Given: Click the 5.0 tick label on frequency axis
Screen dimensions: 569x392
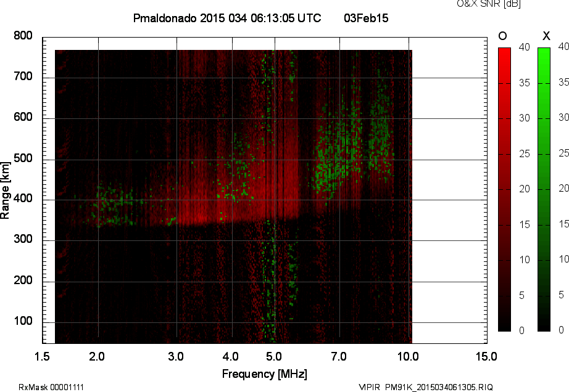Looking at the screenshot, I should (274, 357).
